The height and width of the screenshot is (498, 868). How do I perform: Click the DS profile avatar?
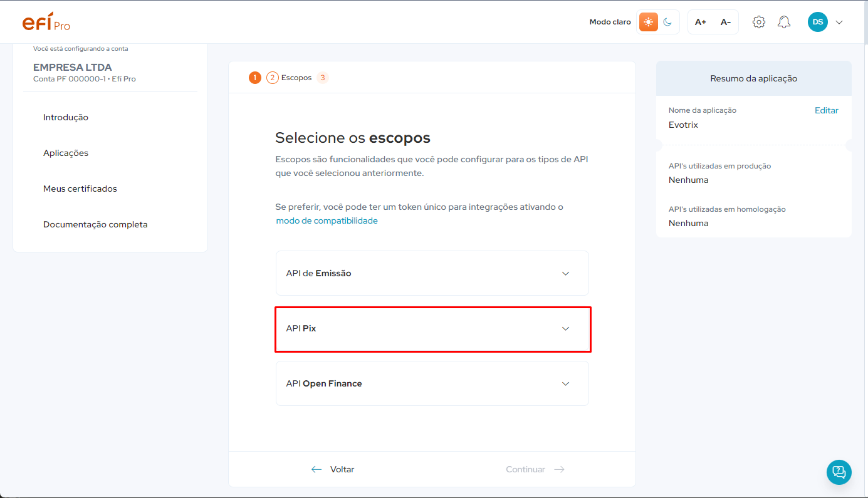coord(817,21)
